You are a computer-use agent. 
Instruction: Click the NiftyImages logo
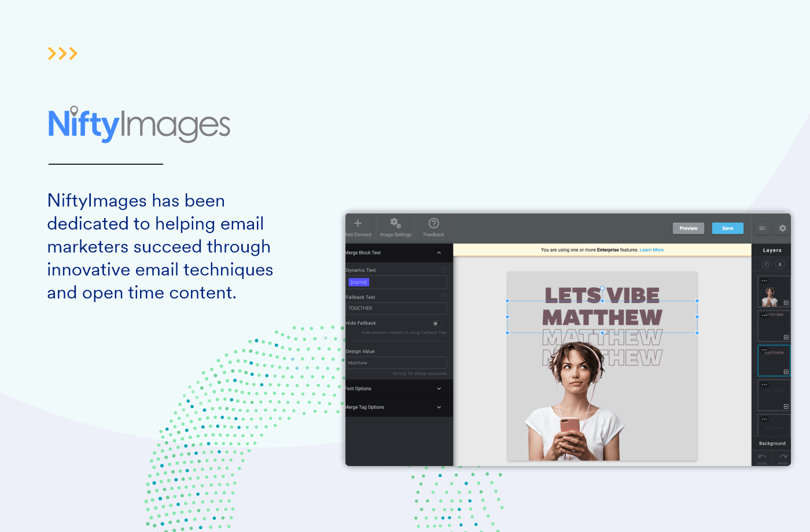139,124
